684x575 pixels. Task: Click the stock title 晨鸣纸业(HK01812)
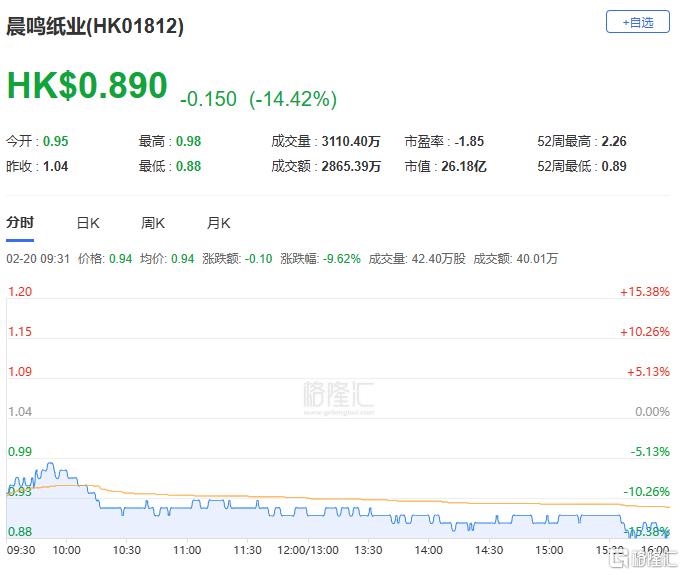95,26
